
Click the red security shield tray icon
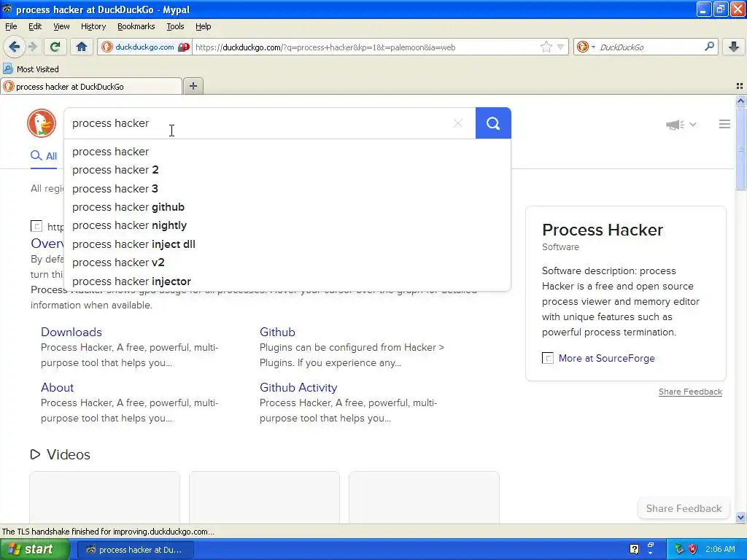(693, 549)
